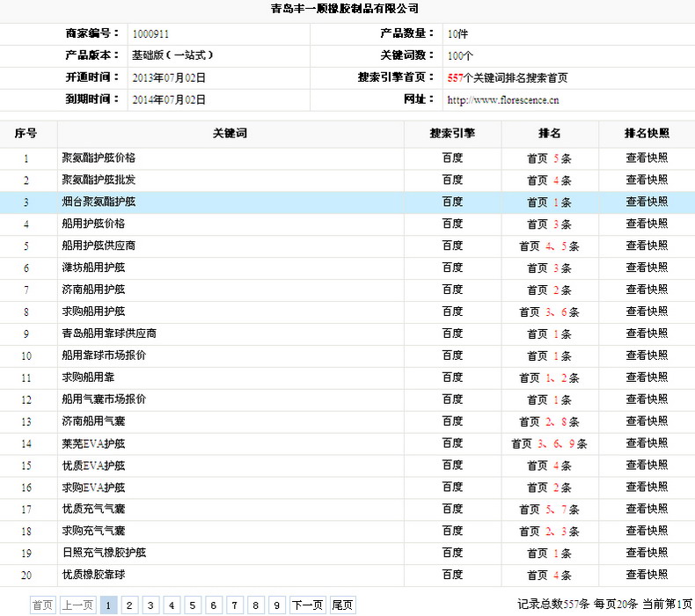
Task: Open 查看快照 for 船用护舷价格
Action: pyautogui.click(x=647, y=224)
